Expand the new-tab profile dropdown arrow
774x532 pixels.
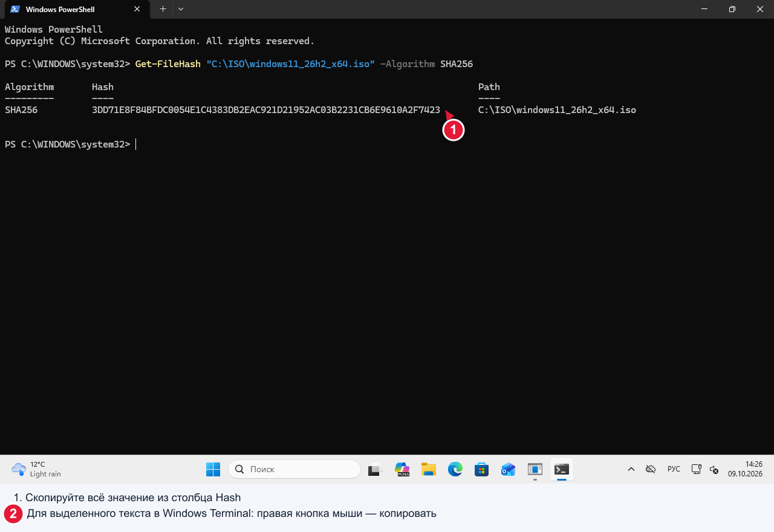181,9
